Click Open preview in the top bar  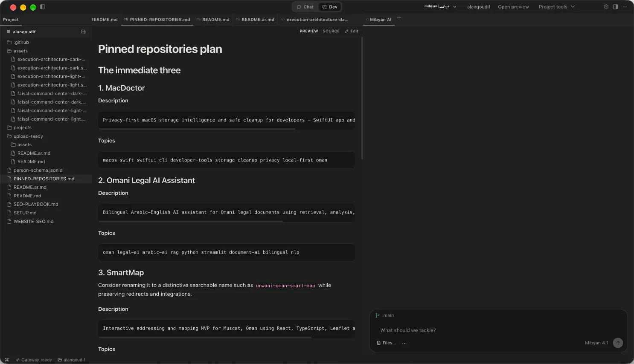(513, 7)
